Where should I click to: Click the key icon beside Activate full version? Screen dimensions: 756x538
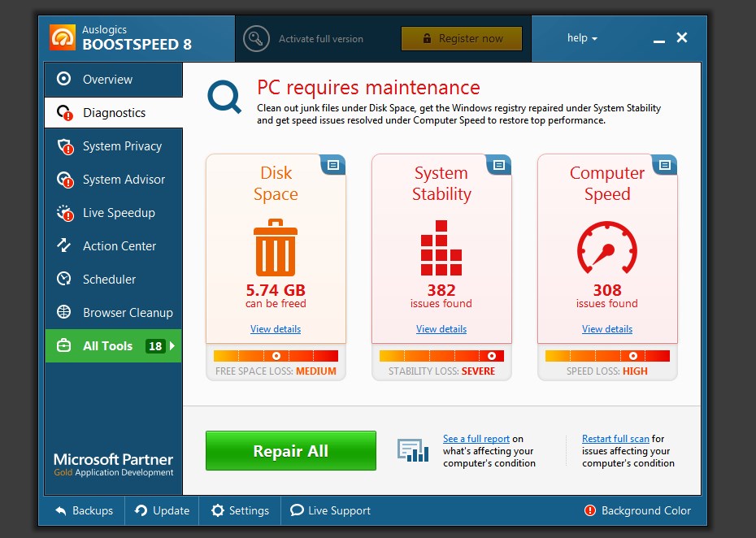pos(256,38)
